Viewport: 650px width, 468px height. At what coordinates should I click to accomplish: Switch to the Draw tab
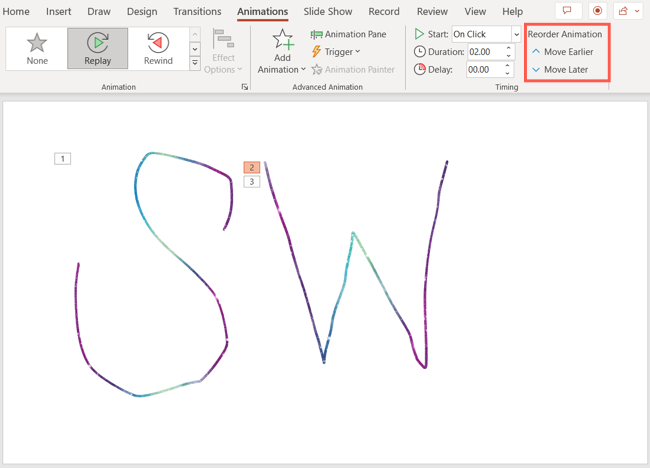(x=99, y=12)
